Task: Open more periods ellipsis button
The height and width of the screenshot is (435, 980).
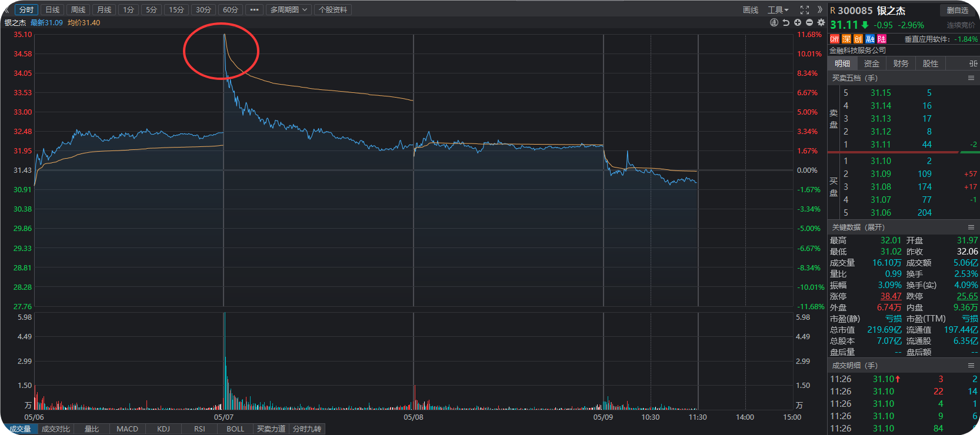Action: tap(254, 9)
